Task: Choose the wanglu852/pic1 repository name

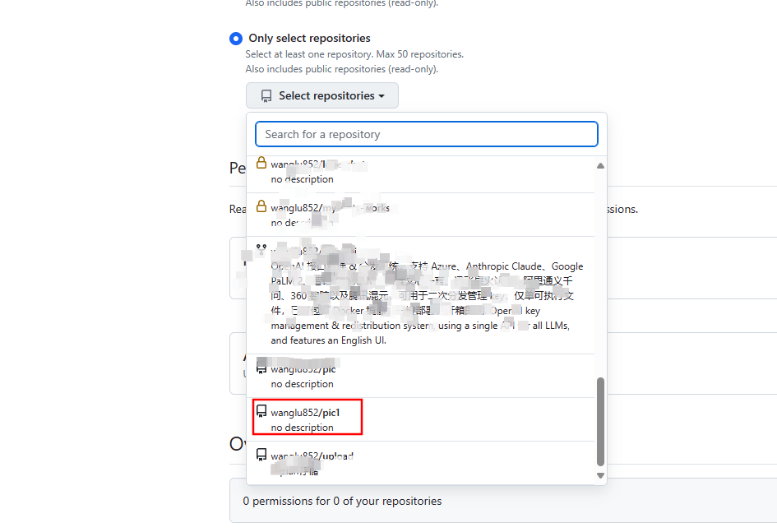Action: (305, 412)
